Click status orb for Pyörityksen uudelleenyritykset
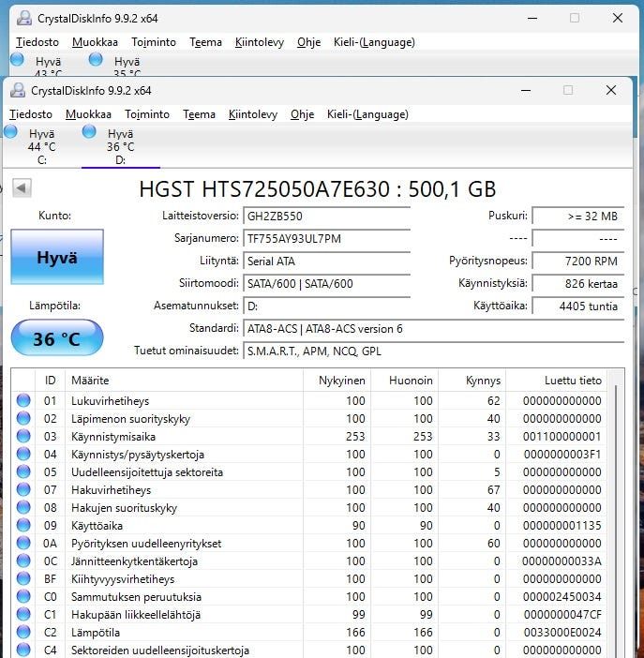The width and height of the screenshot is (644, 658). coord(23,543)
